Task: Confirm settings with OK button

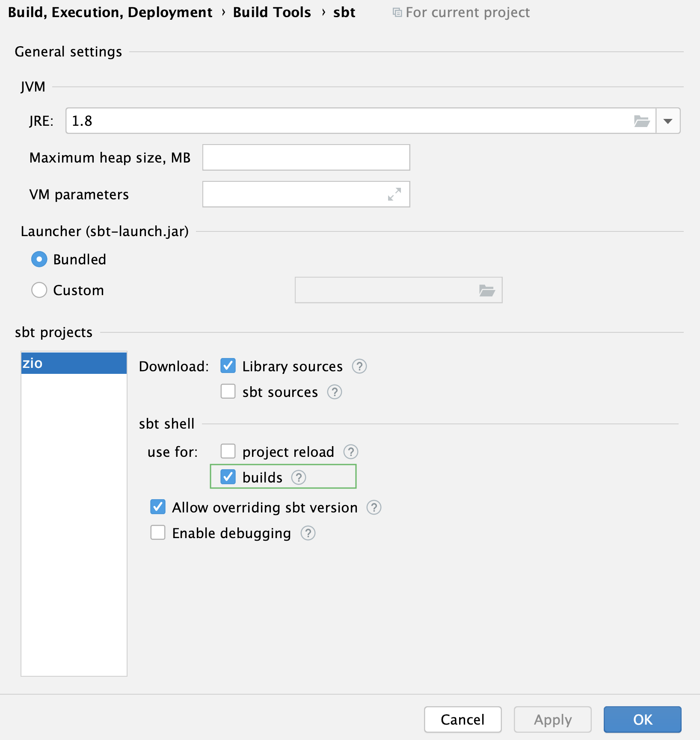Action: coord(642,720)
